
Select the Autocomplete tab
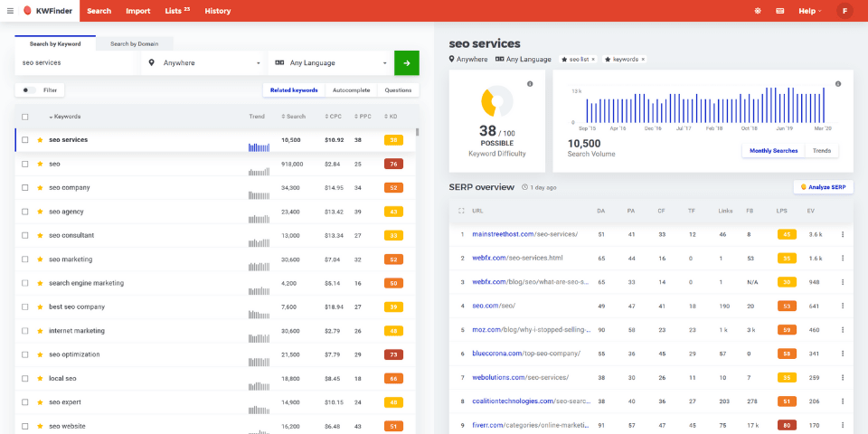point(351,90)
